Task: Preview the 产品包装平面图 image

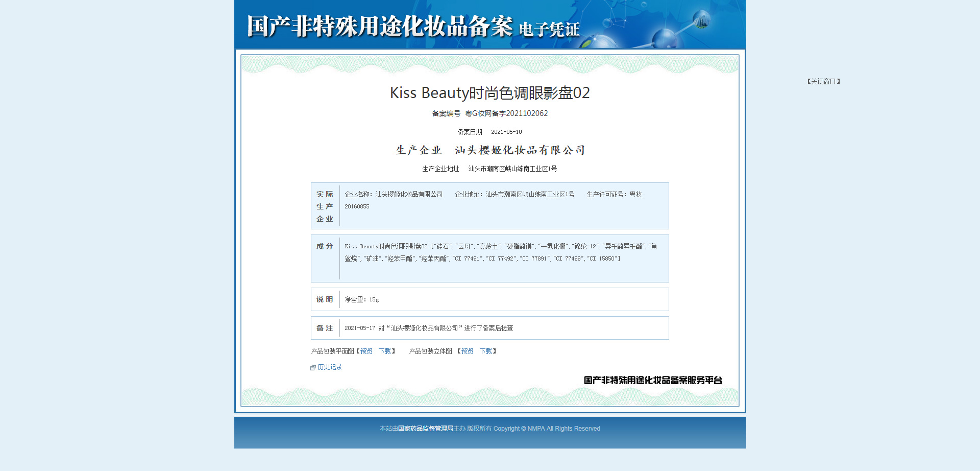Action: click(x=366, y=351)
